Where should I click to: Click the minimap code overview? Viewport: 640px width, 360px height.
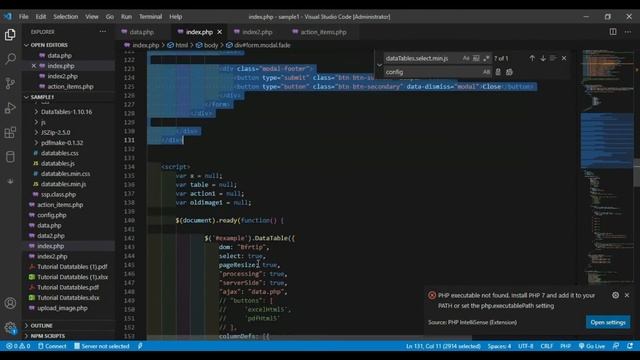[607, 167]
